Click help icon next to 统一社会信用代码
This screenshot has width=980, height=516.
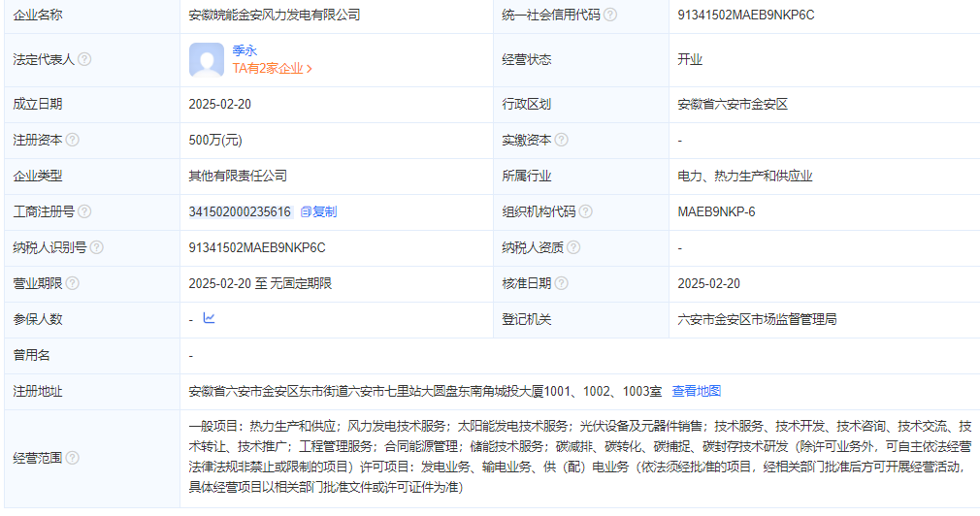click(610, 16)
